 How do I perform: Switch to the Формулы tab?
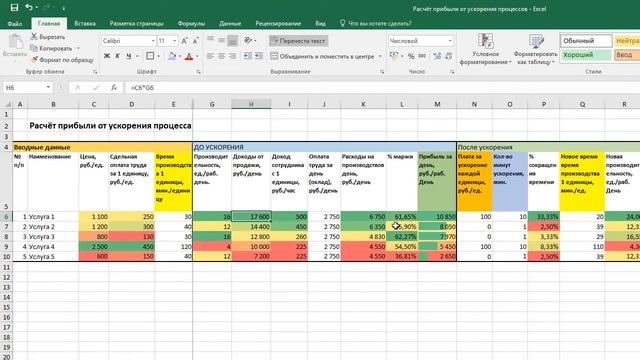[191, 24]
